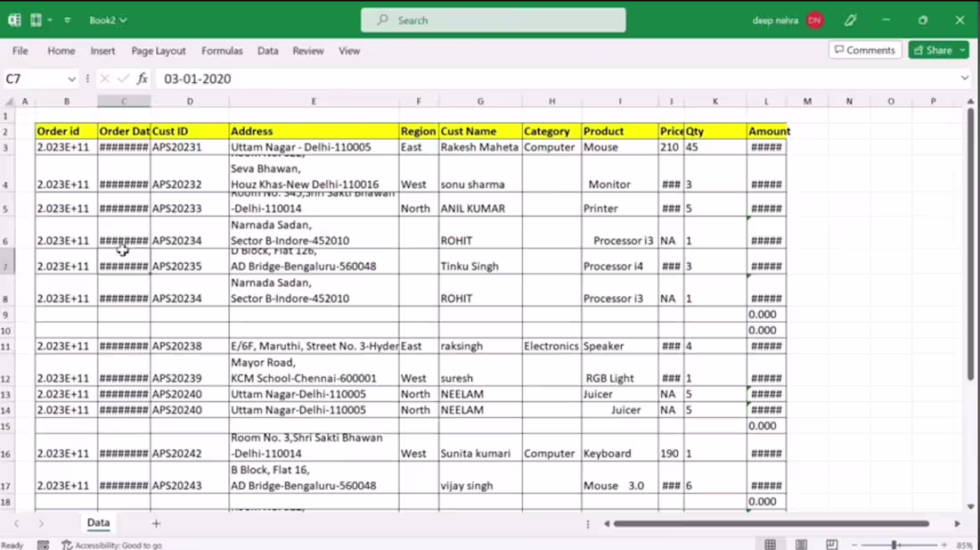980x550 pixels.
Task: Expand the Book2 file name dropdown
Action: point(108,20)
